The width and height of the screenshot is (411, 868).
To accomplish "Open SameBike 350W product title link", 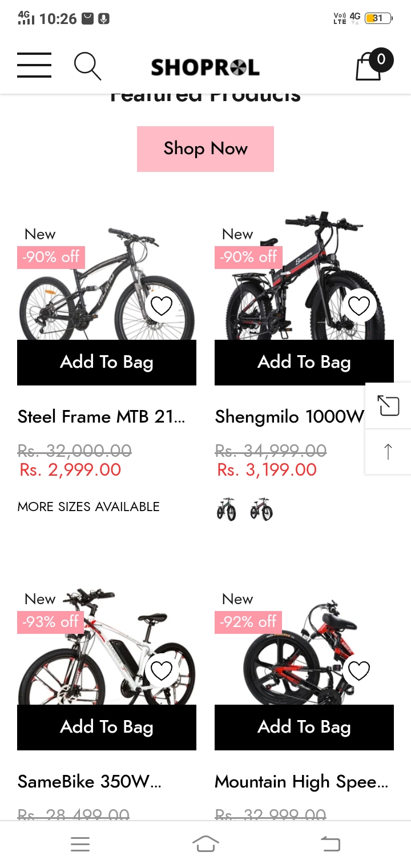I will click(90, 781).
